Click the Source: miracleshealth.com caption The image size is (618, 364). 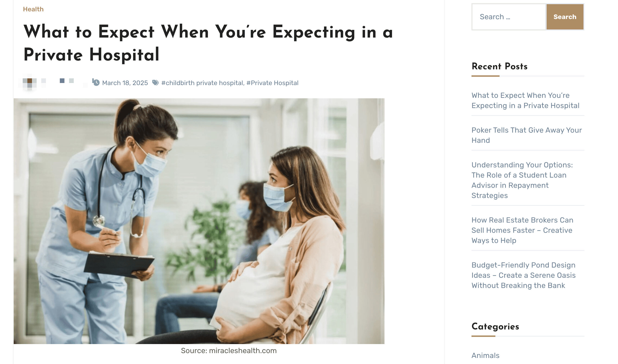pos(229,351)
